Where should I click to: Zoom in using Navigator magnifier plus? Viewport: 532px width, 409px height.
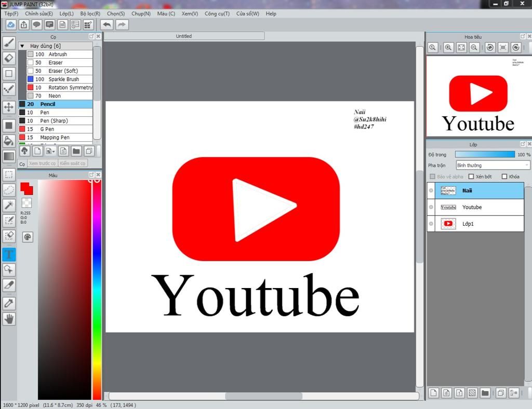pyautogui.click(x=448, y=47)
